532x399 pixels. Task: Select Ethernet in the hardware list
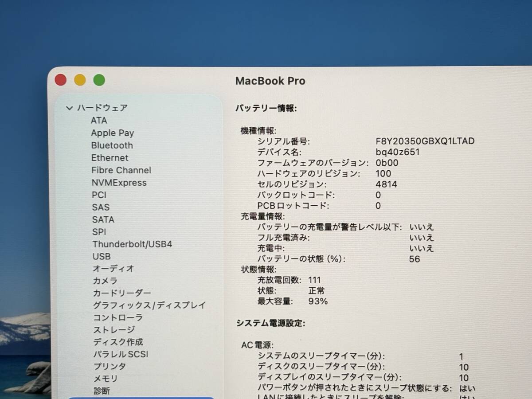[x=110, y=158]
